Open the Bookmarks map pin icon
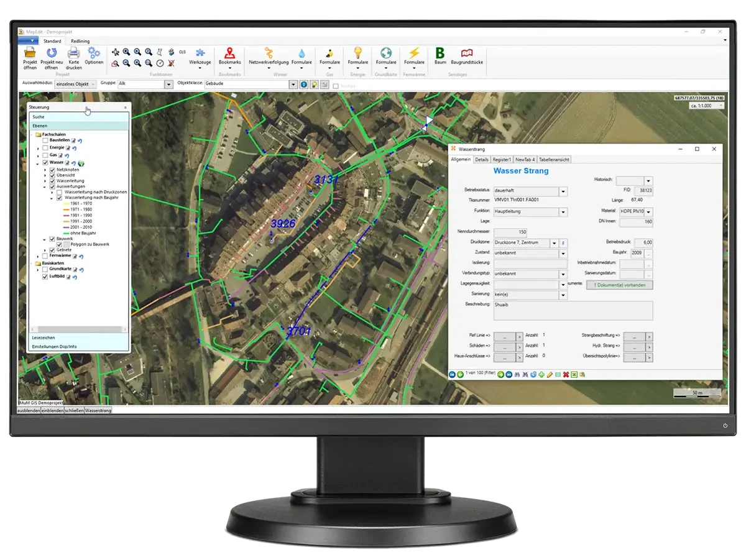 coord(229,53)
